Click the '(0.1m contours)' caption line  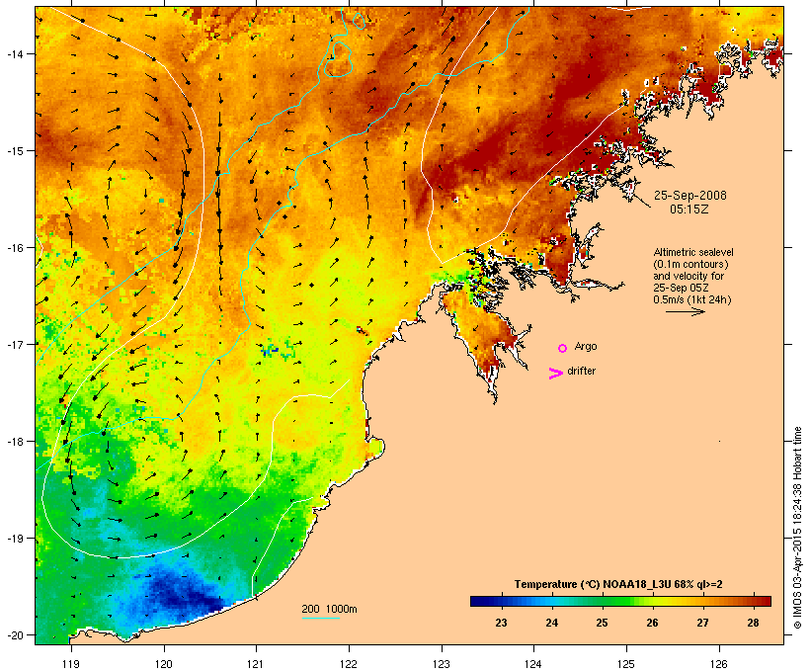tap(690, 264)
